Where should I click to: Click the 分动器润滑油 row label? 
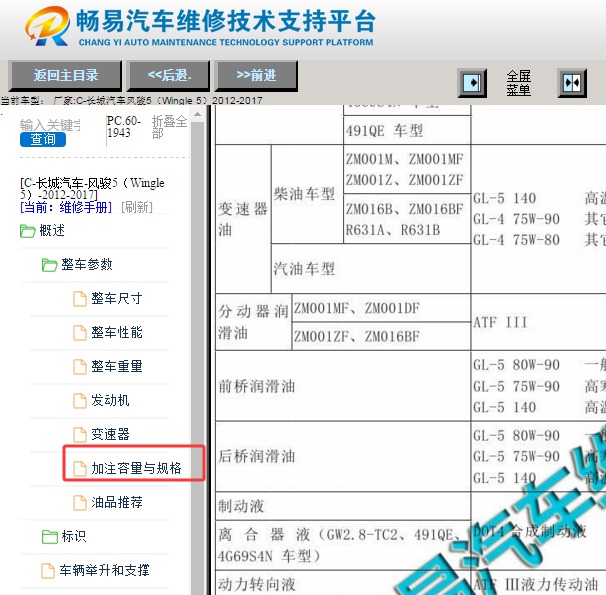pyautogui.click(x=253, y=322)
